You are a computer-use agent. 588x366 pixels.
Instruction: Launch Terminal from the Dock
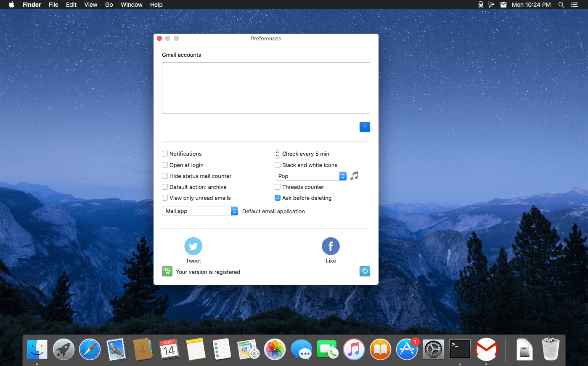coord(459,349)
